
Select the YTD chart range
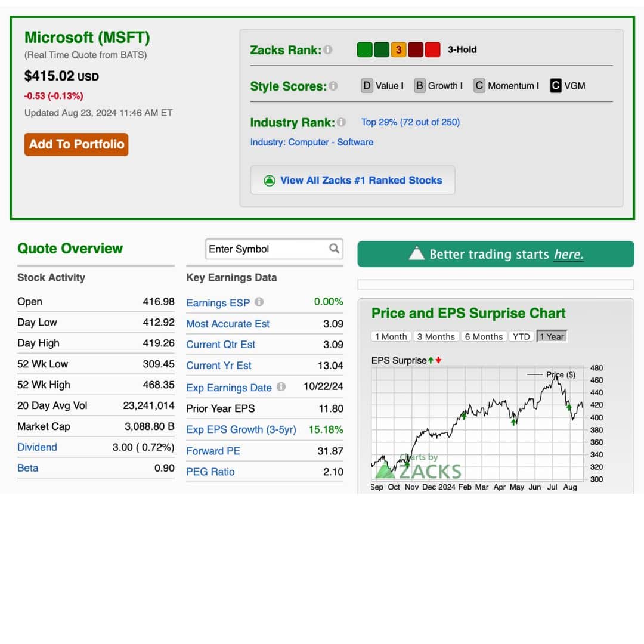[521, 336]
